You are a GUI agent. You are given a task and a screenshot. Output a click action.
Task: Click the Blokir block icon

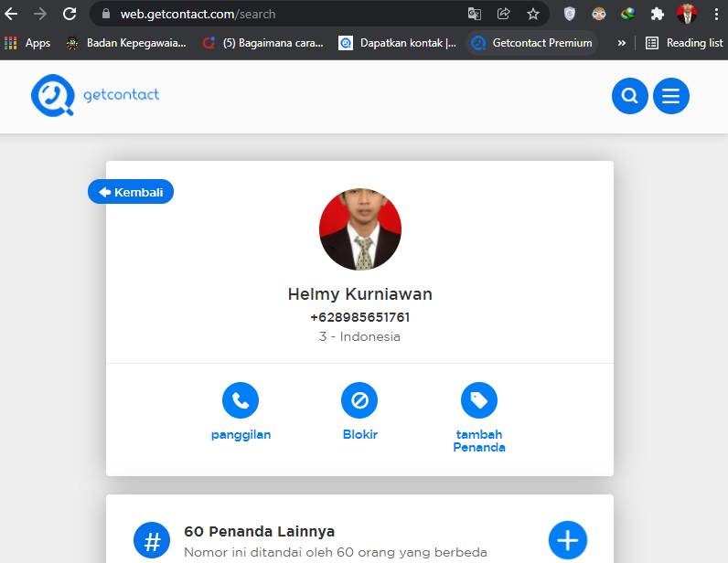coord(359,400)
